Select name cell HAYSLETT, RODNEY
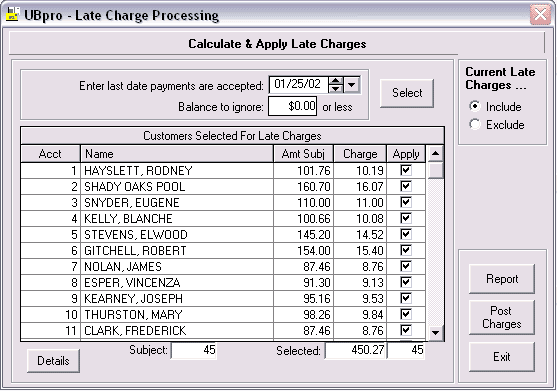This screenshot has width=557, height=391. [x=177, y=170]
